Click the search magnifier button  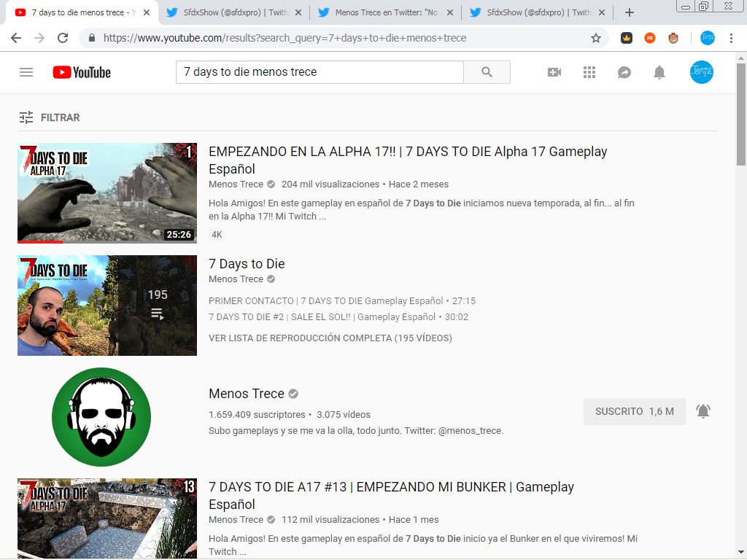pos(487,72)
